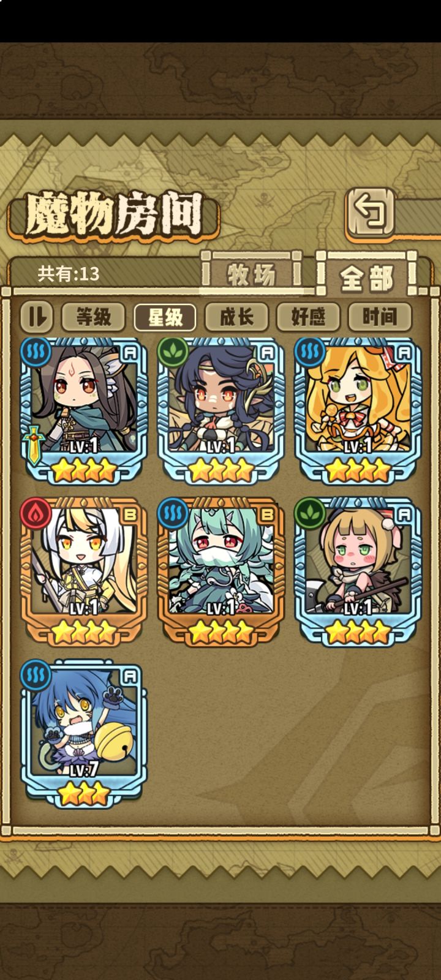Click the green leaf element icon on blonde monster
441x980 pixels.
click(x=309, y=513)
